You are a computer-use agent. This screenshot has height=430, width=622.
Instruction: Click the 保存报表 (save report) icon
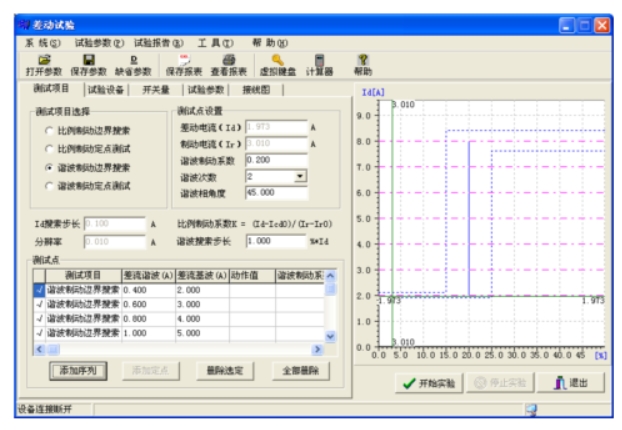point(183,61)
